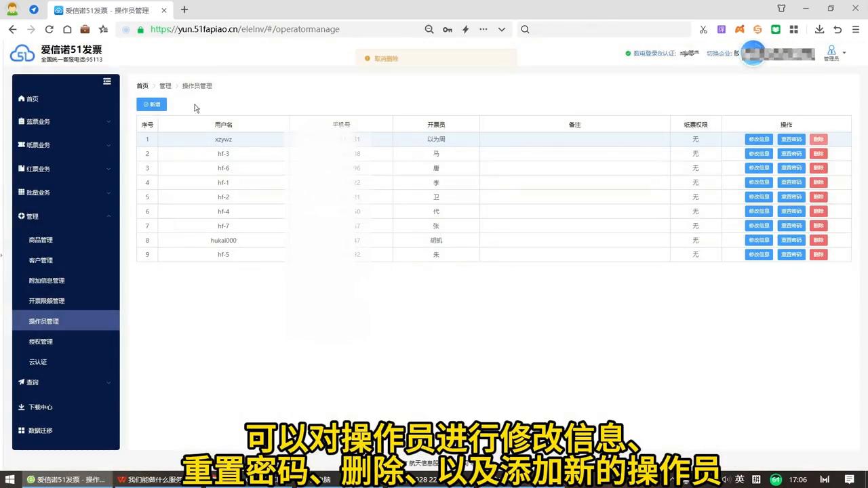
Task: Collapse the sidebar using the hamburger icon
Action: 106,81
